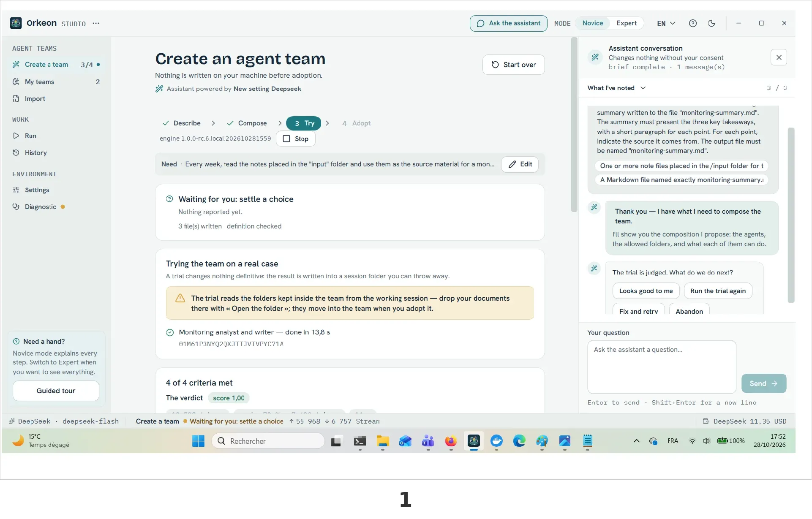This screenshot has width=812, height=519.
Task: Click the Wi-Fi tray icon
Action: coord(692,441)
